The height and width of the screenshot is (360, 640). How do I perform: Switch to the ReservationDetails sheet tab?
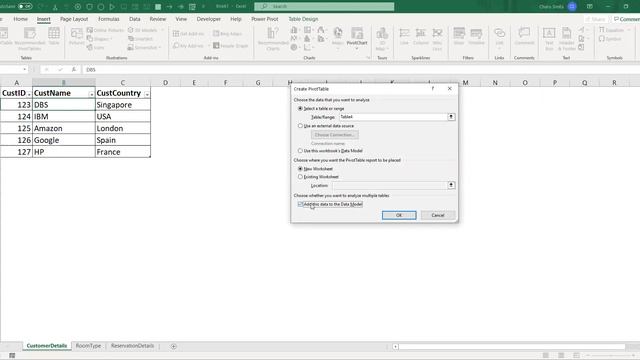coord(132,346)
